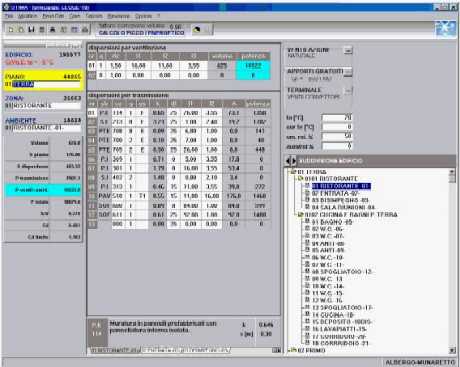Select tree item 04 ANTI -08-
460x367 pixels.
(328, 244)
